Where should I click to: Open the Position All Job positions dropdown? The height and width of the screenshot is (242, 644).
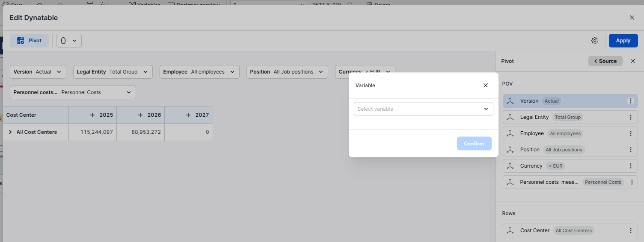(x=287, y=72)
